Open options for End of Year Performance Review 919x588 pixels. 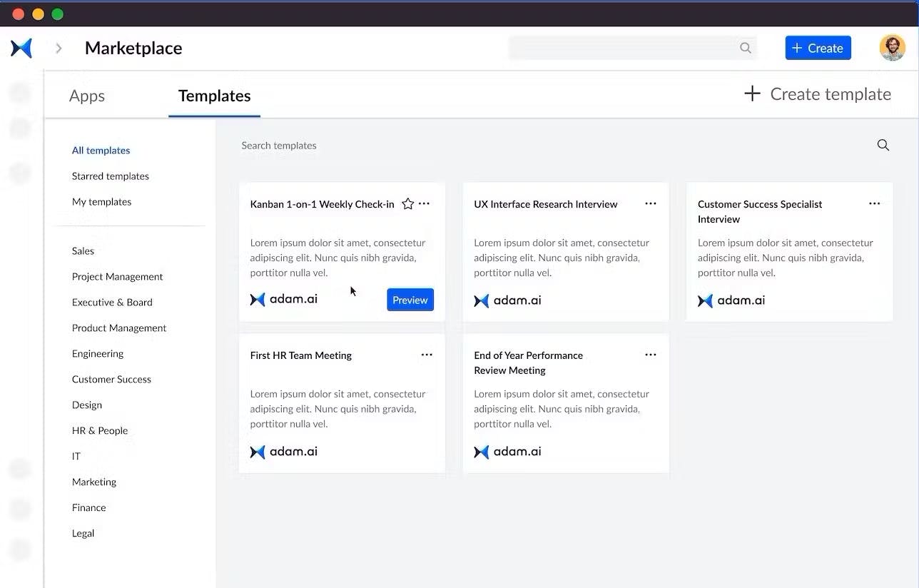point(651,355)
